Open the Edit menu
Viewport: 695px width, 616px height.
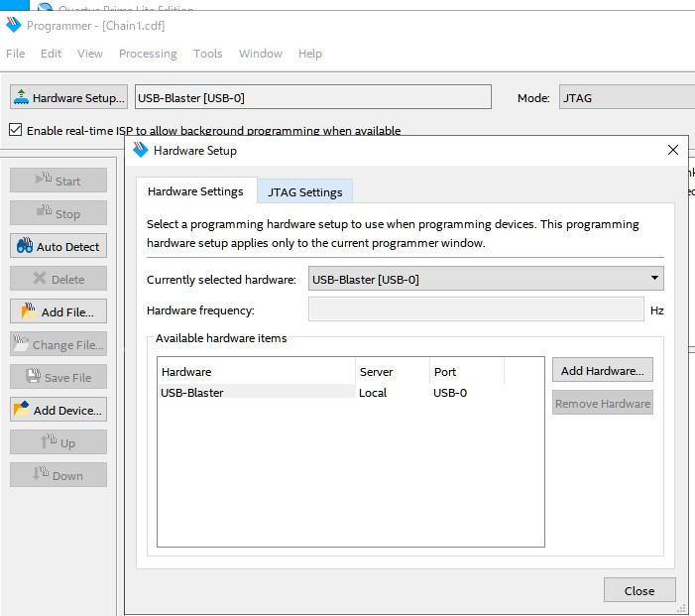coord(51,54)
